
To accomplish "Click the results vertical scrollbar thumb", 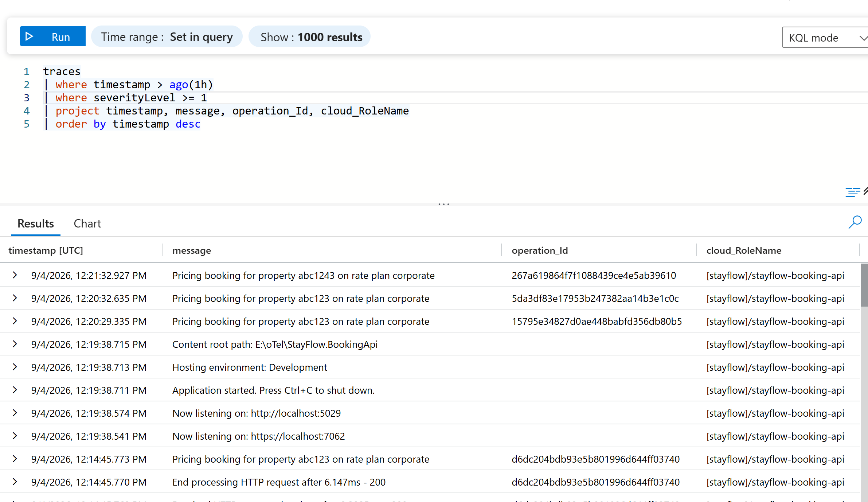I will tap(864, 285).
